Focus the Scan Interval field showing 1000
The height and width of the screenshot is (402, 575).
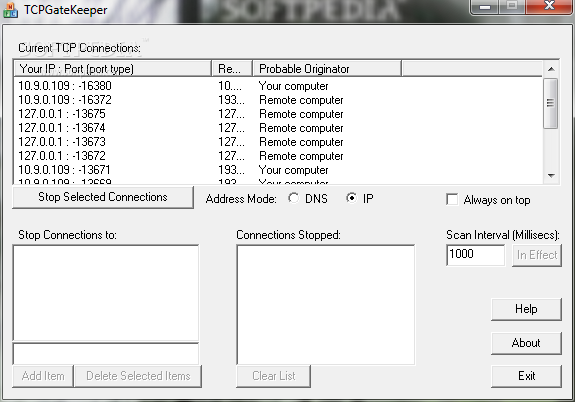[x=476, y=255]
